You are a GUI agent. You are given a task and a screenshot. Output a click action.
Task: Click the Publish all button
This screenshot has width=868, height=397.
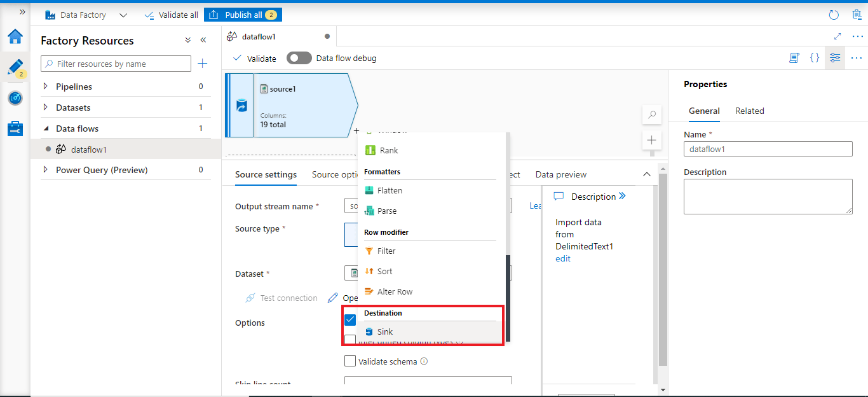click(x=243, y=15)
